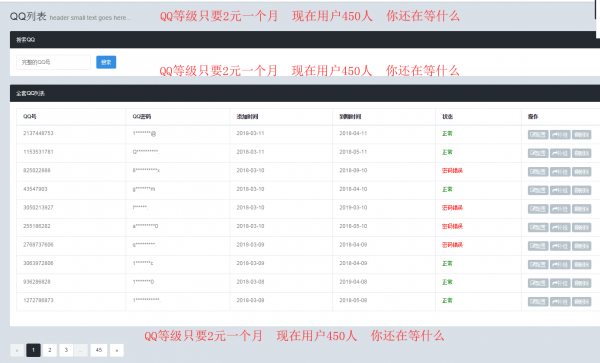The height and width of the screenshot is (363, 600).
Task: Click the previous page « arrow
Action: [17, 350]
